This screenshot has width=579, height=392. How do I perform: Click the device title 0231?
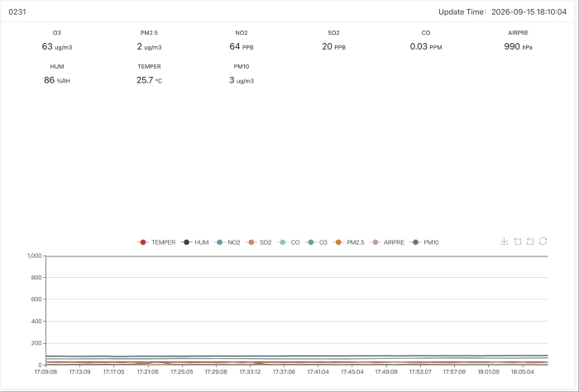17,12
